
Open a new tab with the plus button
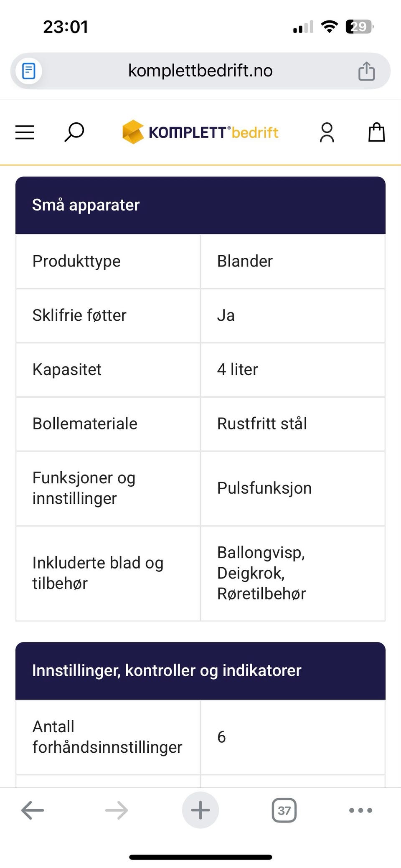(200, 810)
